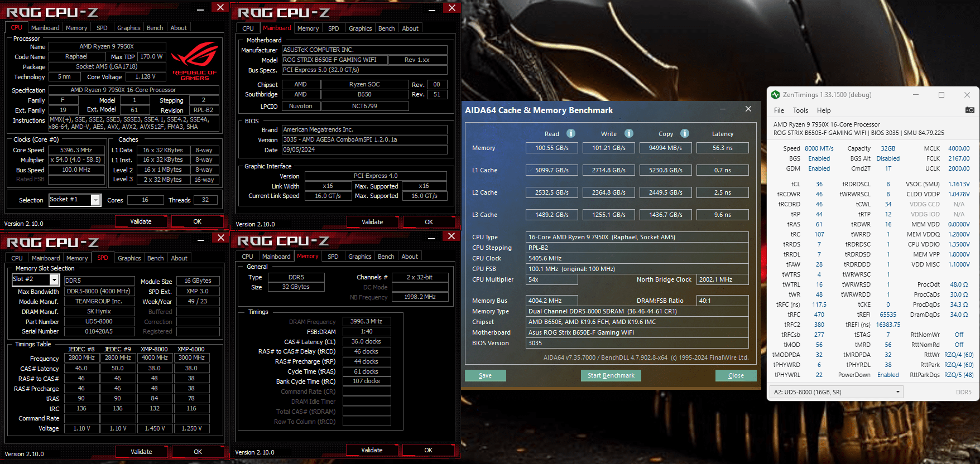980x464 pixels.
Task: Click the Memory Latency 56.3 ns field
Action: coord(723,148)
